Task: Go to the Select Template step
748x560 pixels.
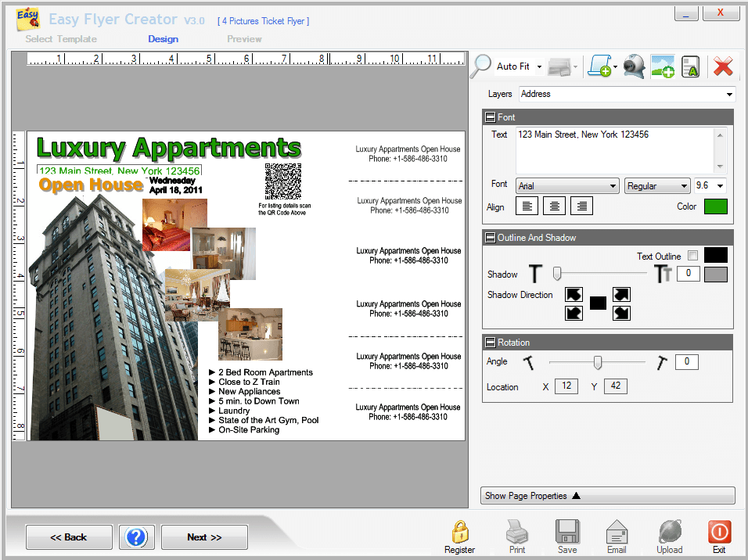Action: 61,39
